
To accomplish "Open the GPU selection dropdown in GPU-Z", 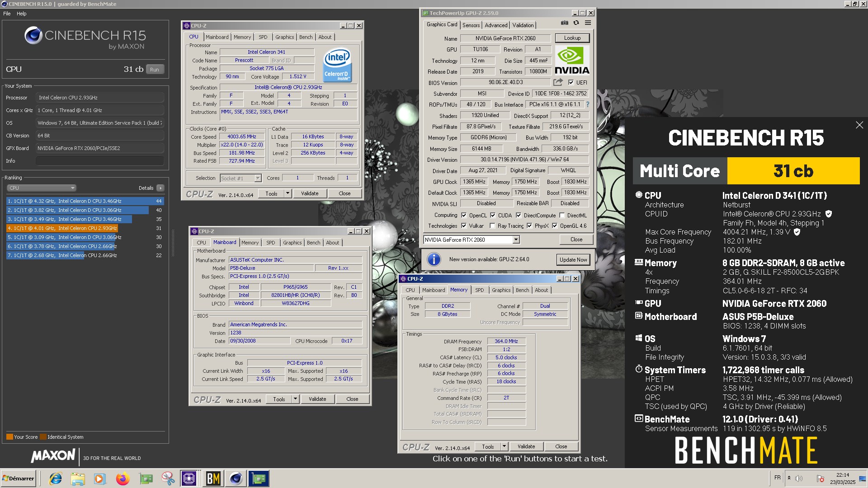I will click(516, 240).
